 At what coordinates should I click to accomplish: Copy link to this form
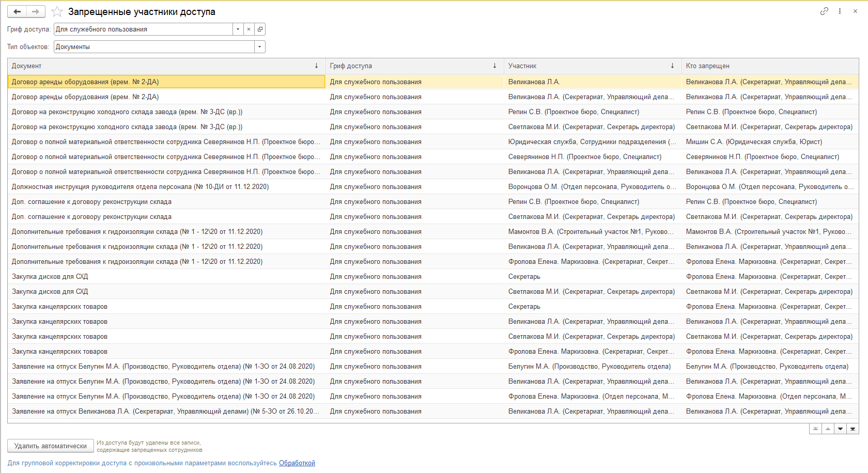[x=824, y=11]
